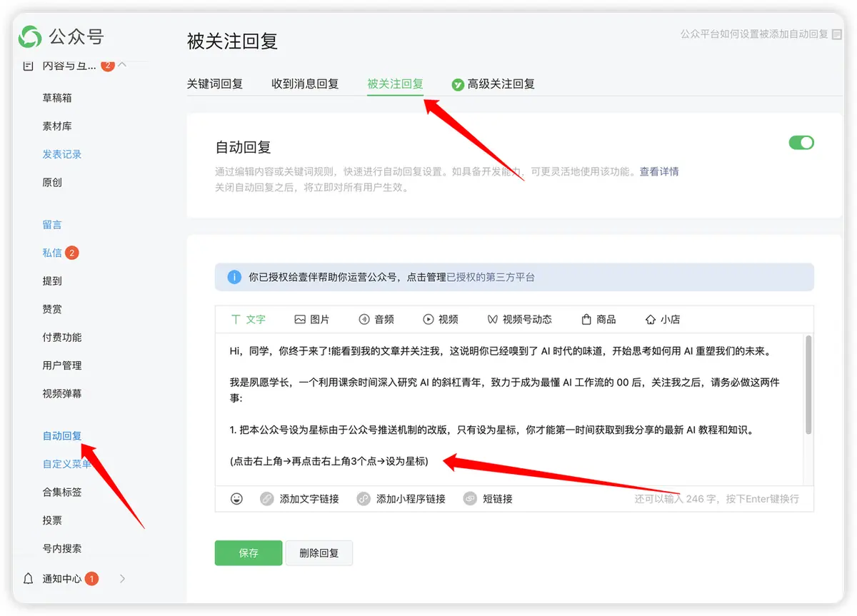Click inside the reply text editor area
Screen dimensions: 857x616
click(509, 410)
